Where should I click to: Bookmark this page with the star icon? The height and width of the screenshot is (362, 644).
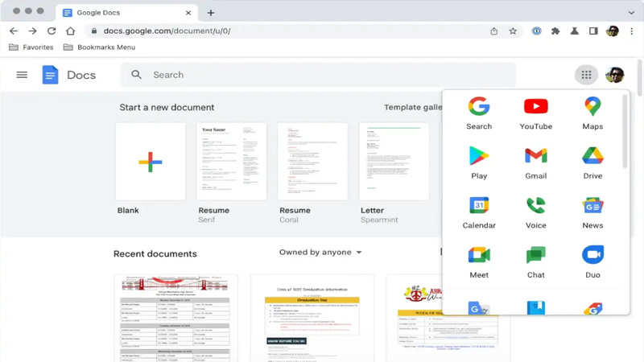[x=513, y=31]
